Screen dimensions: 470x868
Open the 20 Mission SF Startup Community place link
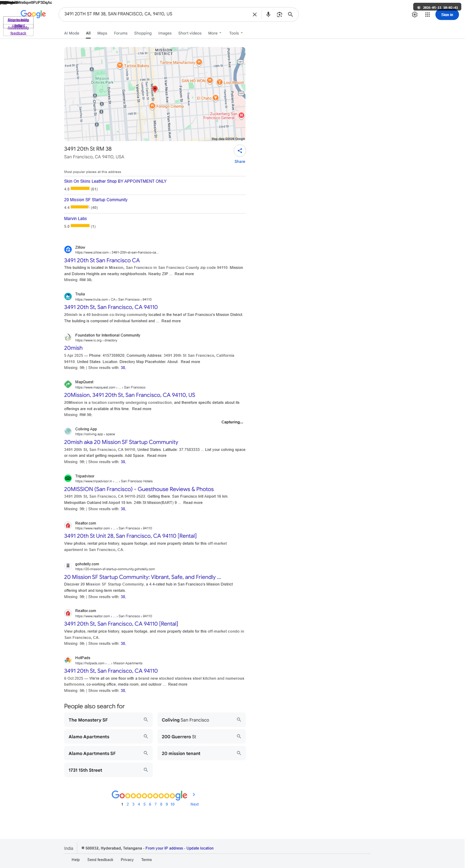[96, 200]
